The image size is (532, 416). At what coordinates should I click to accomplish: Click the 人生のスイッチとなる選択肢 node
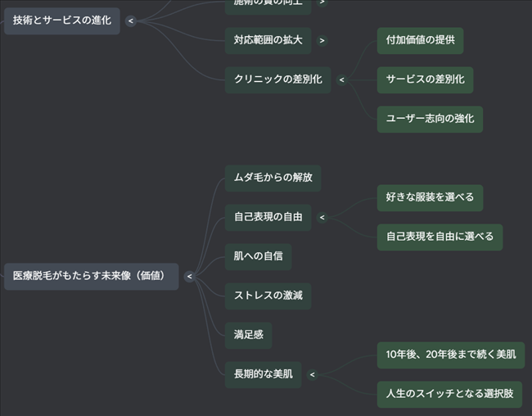(449, 394)
